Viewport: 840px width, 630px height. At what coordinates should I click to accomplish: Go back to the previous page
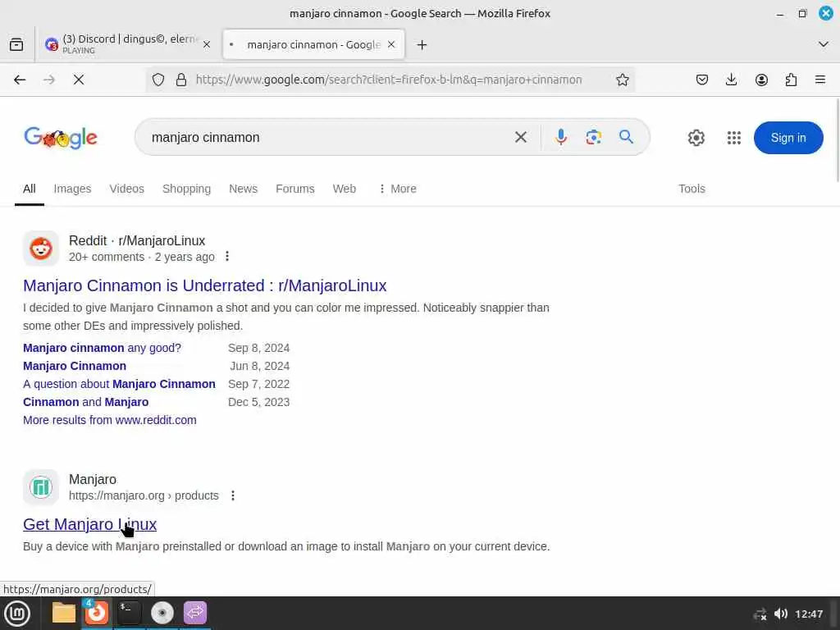tap(20, 80)
